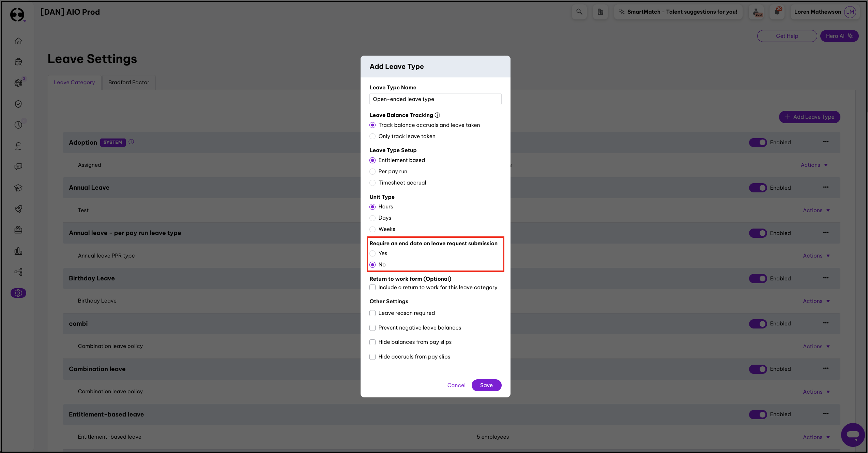Click the clock timesheet sidebar icon
The width and height of the screenshot is (868, 453).
pyautogui.click(x=18, y=125)
